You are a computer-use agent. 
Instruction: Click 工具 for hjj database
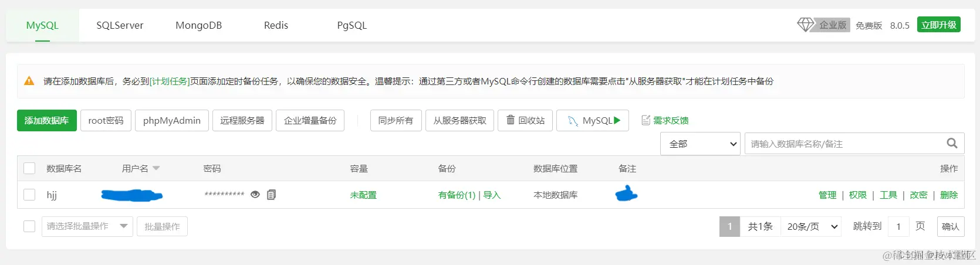(888, 195)
